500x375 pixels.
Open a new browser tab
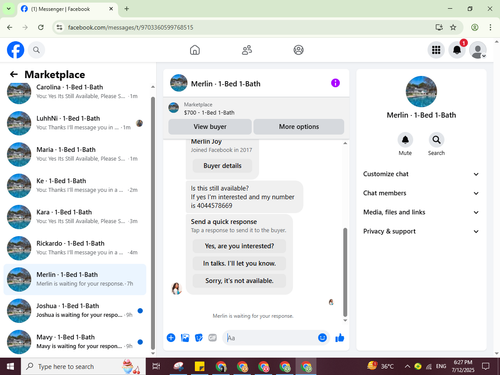tap(127, 9)
